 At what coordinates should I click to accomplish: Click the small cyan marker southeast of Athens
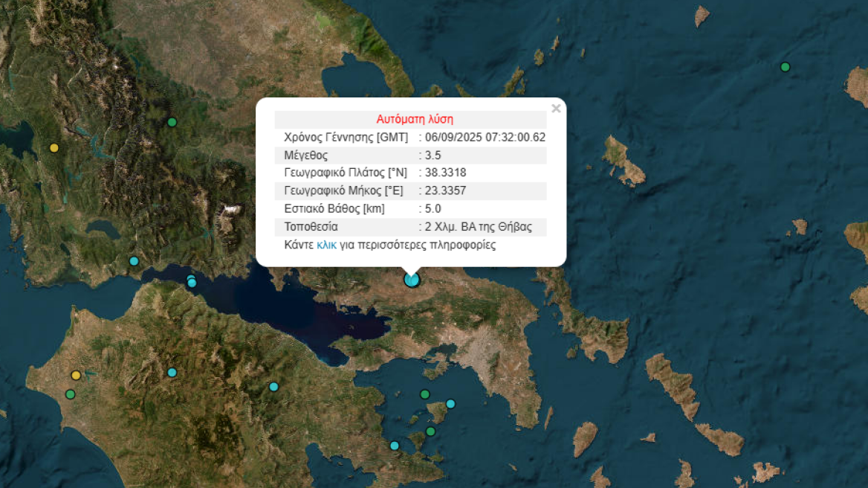point(450,404)
